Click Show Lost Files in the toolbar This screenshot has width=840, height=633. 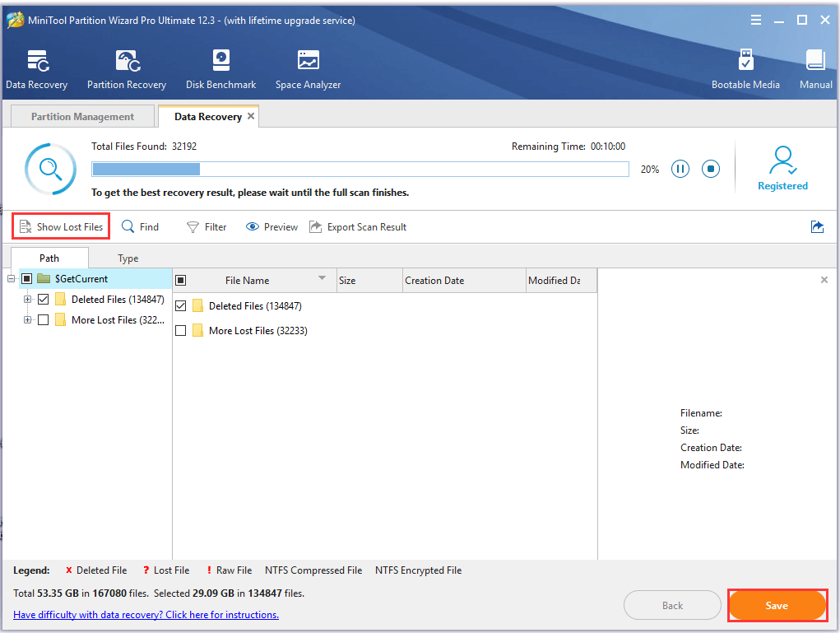(x=61, y=226)
